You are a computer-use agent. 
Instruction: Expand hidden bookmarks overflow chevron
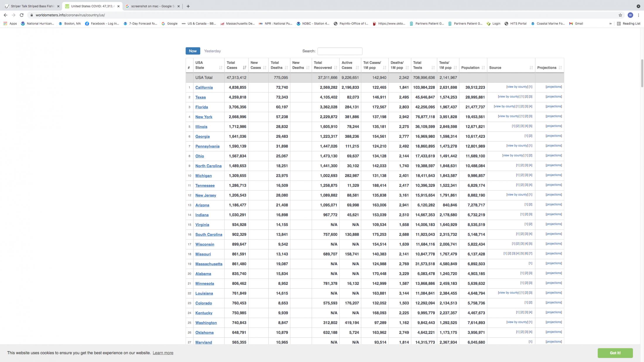pyautogui.click(x=610, y=23)
